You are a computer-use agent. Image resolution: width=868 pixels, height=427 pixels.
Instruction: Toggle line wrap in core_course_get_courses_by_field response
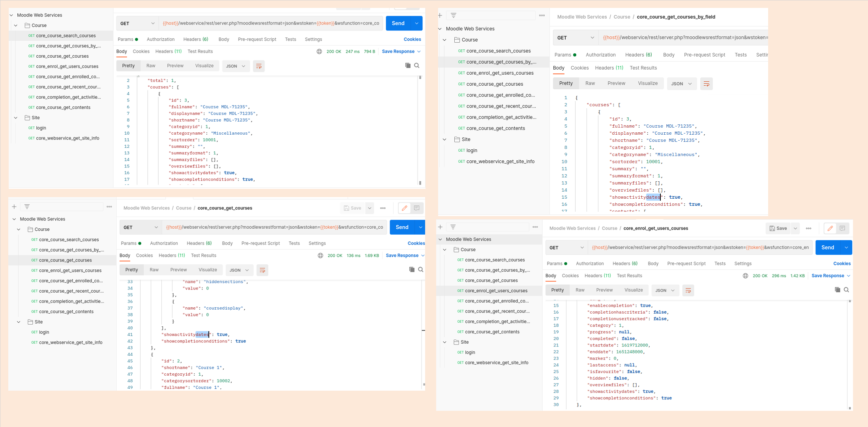(707, 84)
